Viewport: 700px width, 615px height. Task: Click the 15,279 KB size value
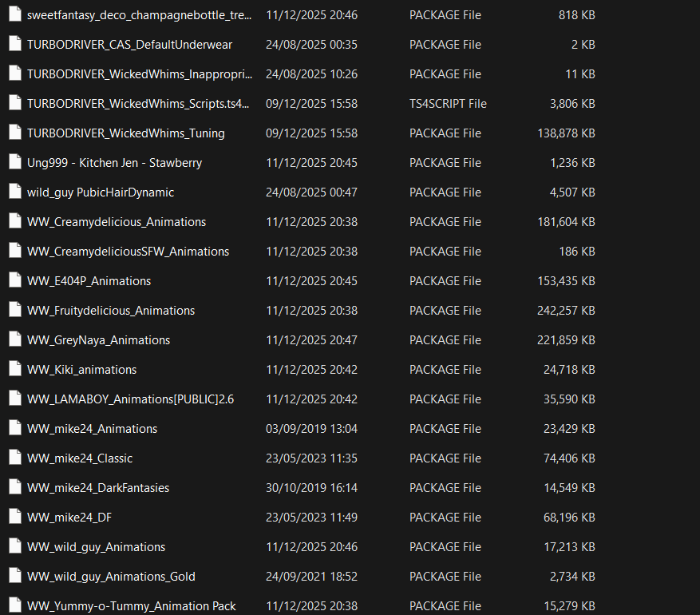click(569, 606)
